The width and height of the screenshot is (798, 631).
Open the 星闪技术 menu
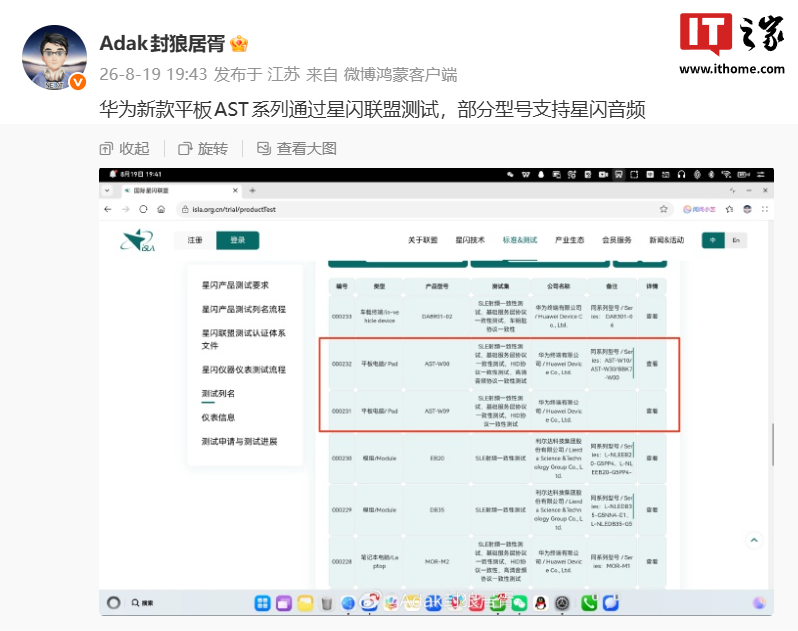tap(470, 240)
